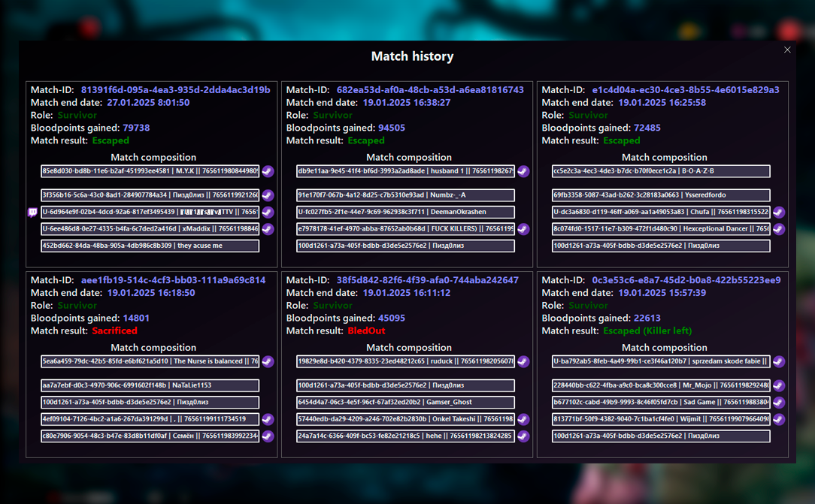Click the Gamser_Ghost player entry field
The image size is (815, 504).
(x=405, y=403)
